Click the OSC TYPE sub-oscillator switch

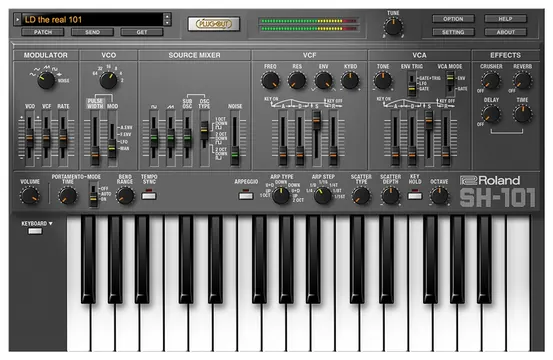204,138
